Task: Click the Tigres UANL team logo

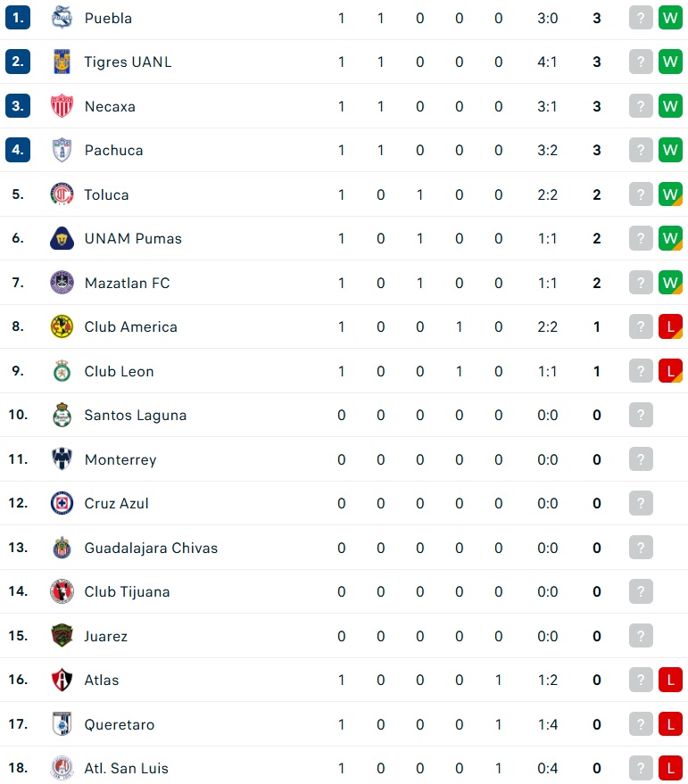Action: coord(62,62)
